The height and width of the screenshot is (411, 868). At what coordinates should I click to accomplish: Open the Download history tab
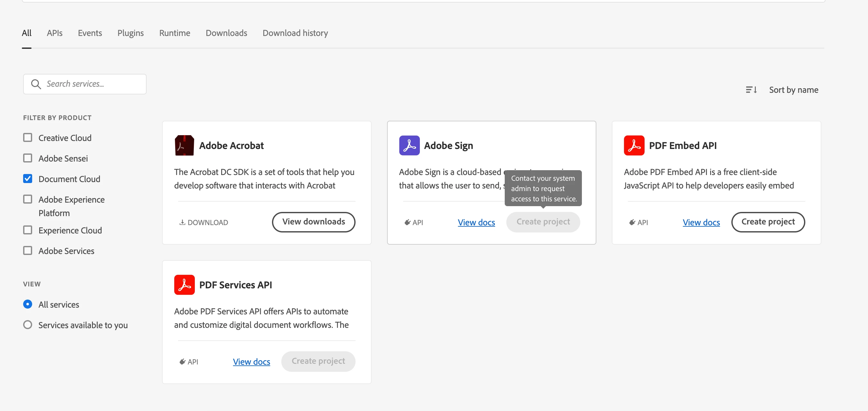[295, 33]
